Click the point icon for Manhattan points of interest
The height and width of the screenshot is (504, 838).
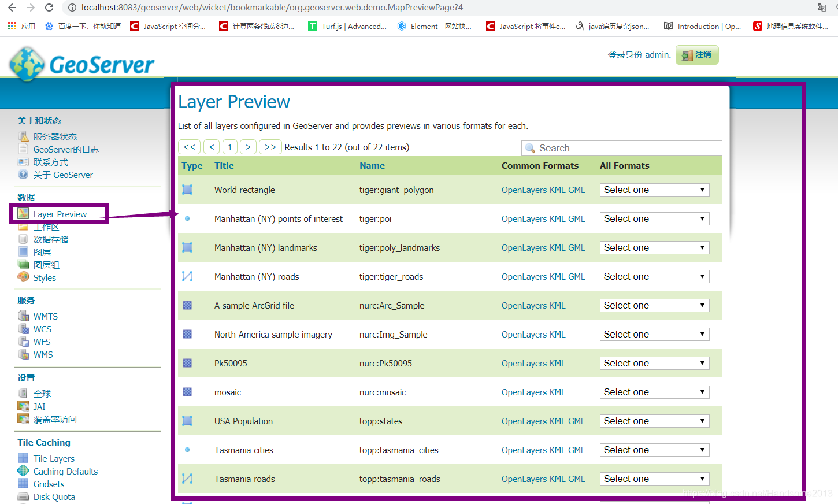coord(187,218)
